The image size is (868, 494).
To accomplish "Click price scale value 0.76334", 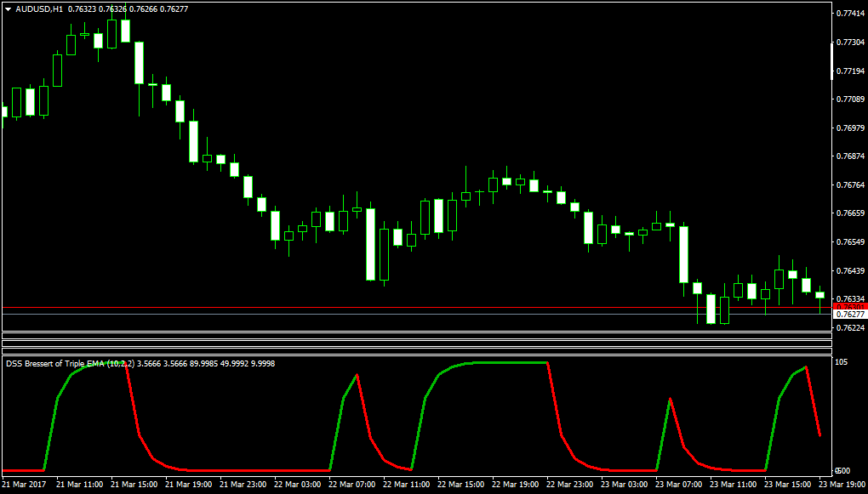I will (x=850, y=299).
